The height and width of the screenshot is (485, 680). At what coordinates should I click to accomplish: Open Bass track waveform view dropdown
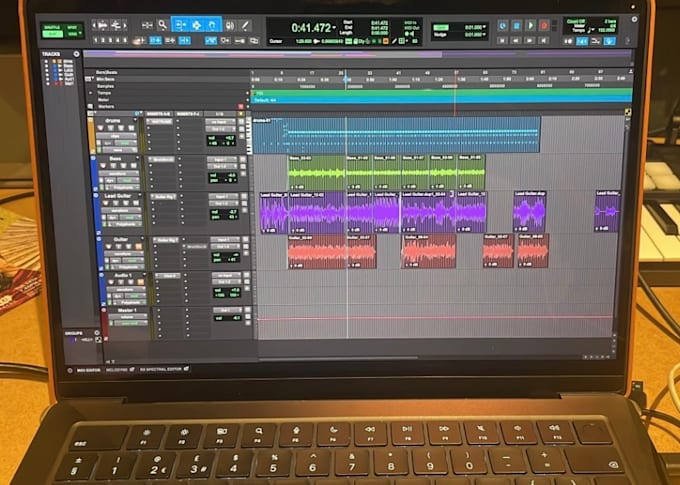click(x=119, y=174)
